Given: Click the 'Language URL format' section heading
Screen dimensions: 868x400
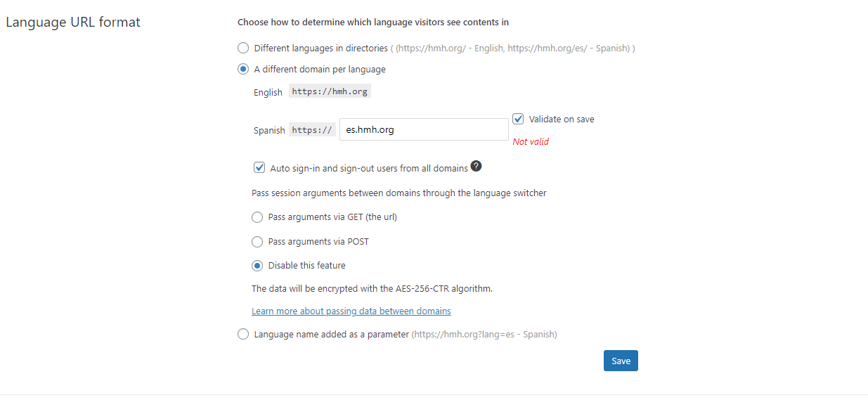Looking at the screenshot, I should pyautogui.click(x=73, y=22).
